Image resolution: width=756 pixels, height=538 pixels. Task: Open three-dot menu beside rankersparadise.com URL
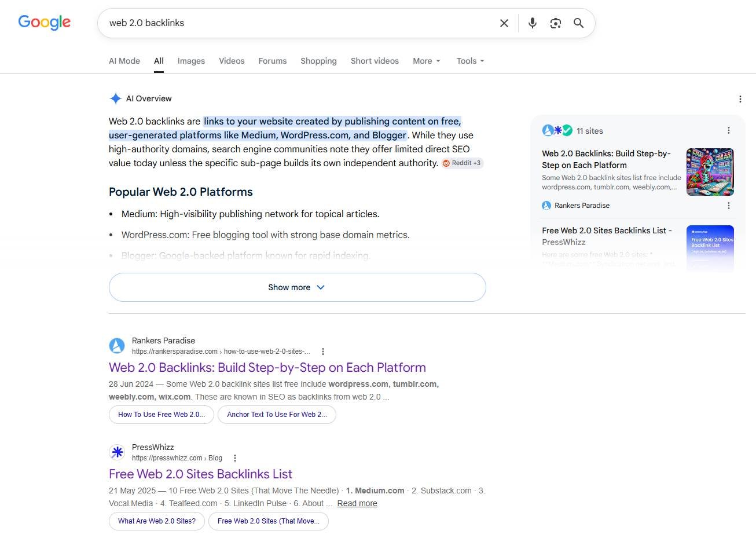pyautogui.click(x=323, y=352)
